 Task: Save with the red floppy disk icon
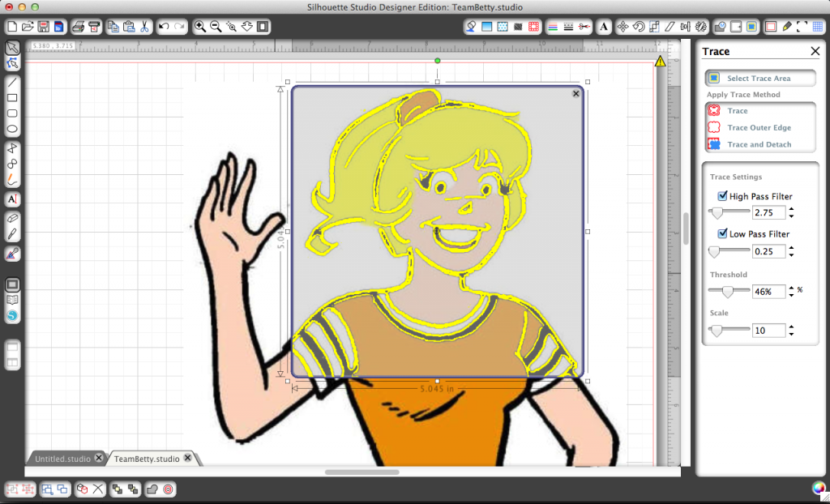tap(44, 27)
